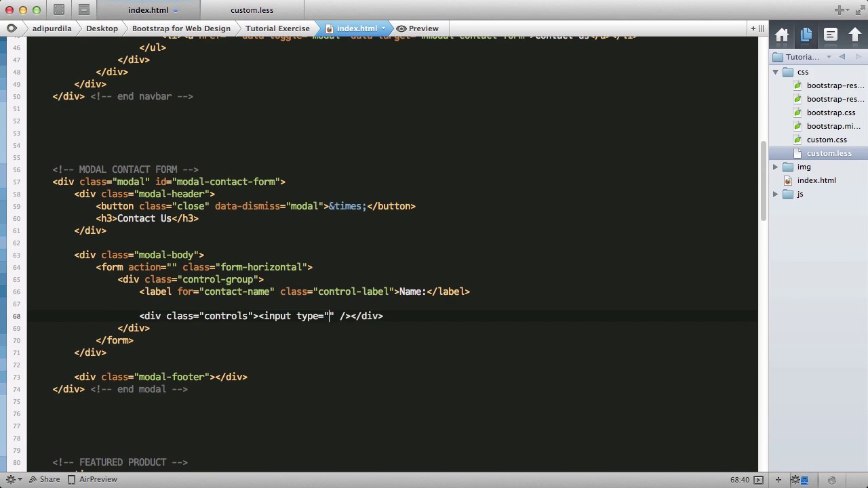Go to adipurdila in the path bar
868x488 pixels.
click(52, 28)
